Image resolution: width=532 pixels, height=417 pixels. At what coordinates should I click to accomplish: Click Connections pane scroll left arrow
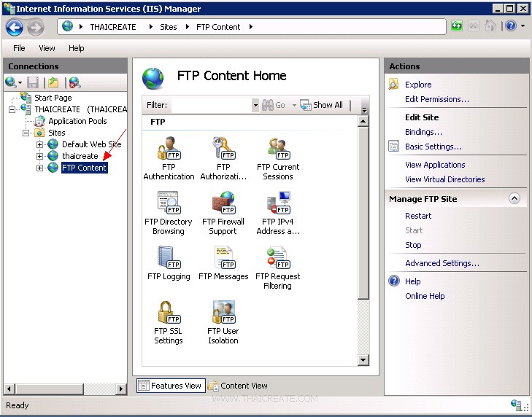click(x=9, y=389)
